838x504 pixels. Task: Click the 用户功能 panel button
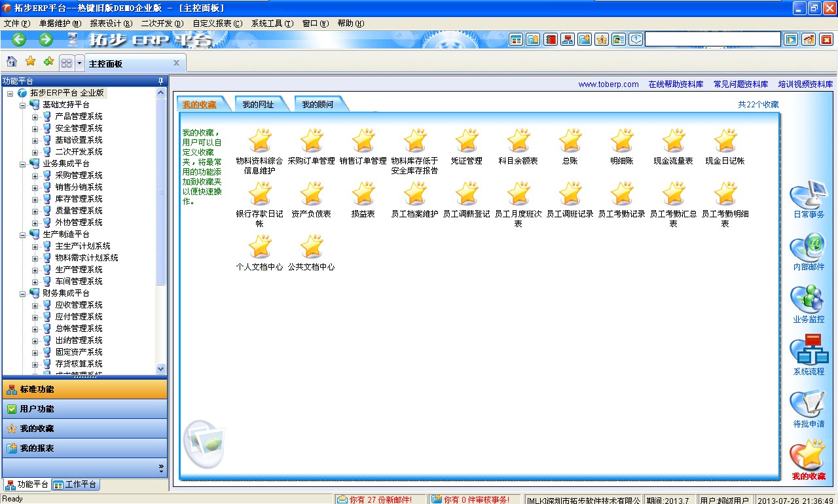84,409
